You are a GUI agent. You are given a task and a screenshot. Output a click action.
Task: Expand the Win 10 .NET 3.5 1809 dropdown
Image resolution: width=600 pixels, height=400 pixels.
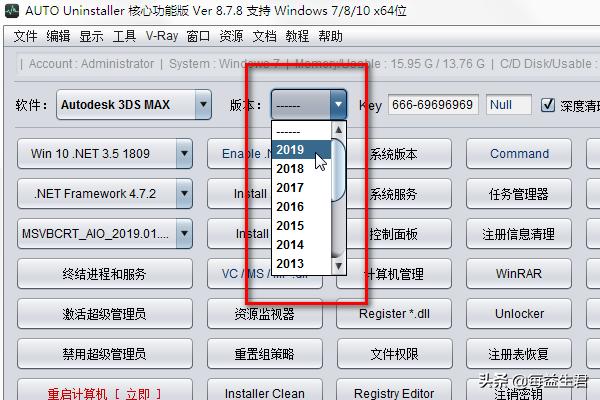pyautogui.click(x=184, y=153)
